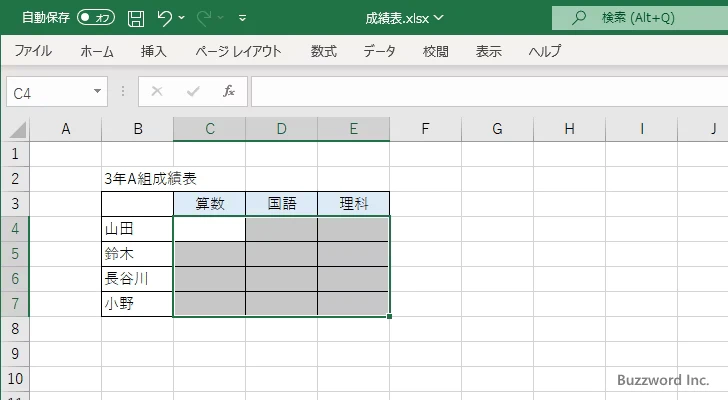
Task: Select row 2 header
Action: [15, 179]
